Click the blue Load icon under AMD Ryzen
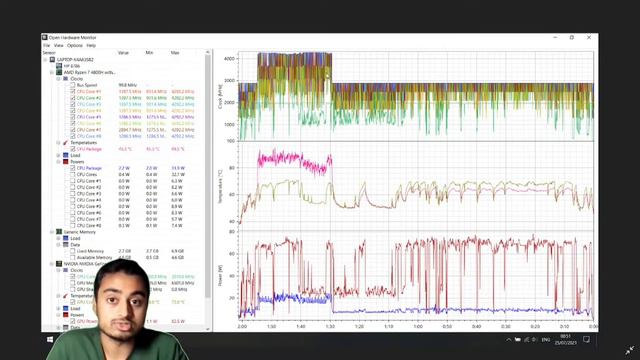The image size is (640, 360). (x=65, y=155)
